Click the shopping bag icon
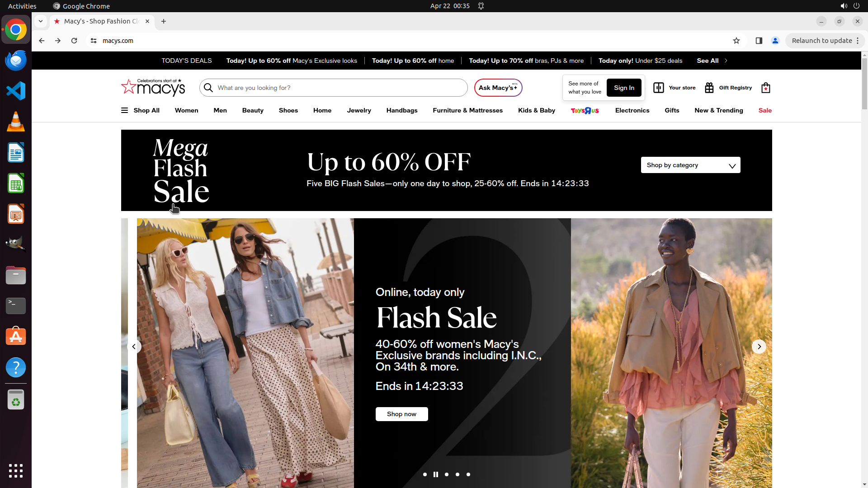Image resolution: width=868 pixels, height=488 pixels. pyautogui.click(x=765, y=88)
